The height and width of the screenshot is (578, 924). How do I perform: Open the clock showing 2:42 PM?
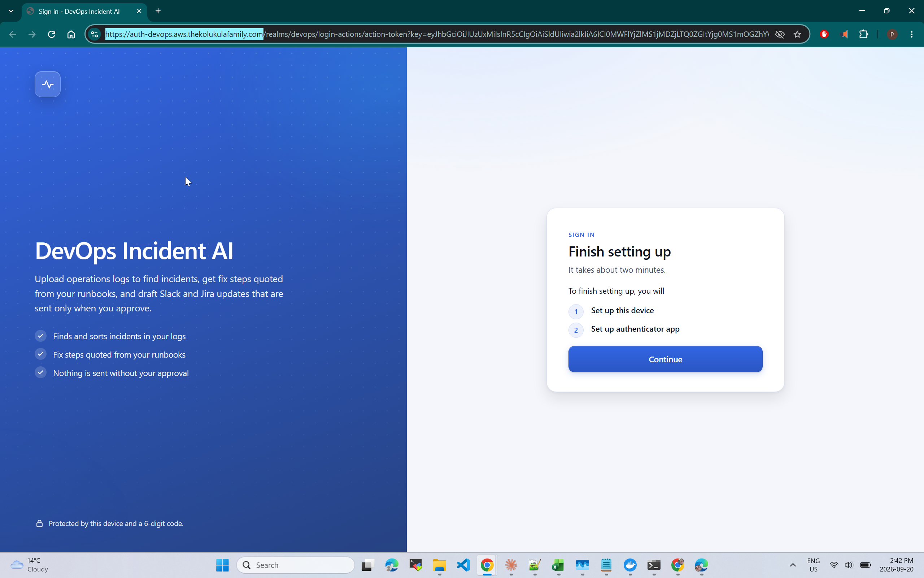tap(897, 565)
